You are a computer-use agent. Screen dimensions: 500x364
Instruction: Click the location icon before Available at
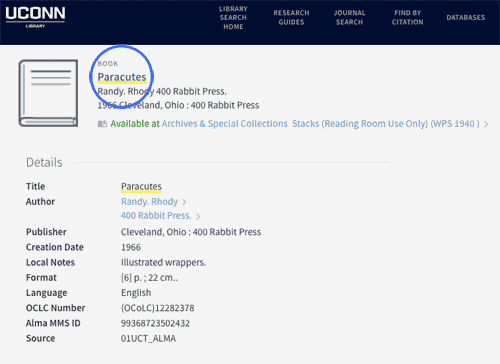tap(102, 124)
